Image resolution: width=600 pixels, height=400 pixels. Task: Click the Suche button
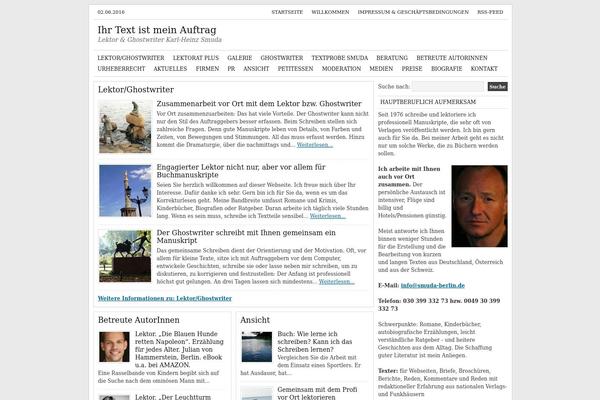tap(497, 87)
